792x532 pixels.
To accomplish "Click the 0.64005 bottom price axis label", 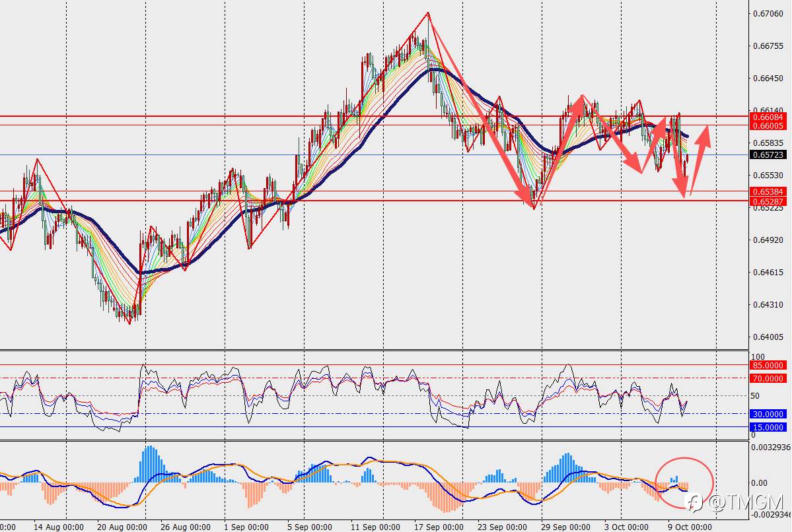I will click(x=768, y=337).
